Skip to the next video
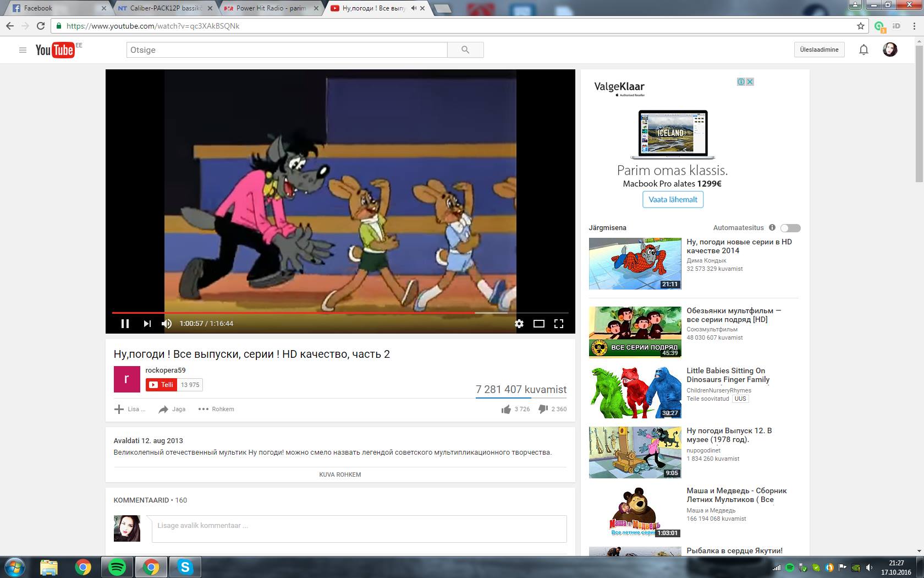Image resolution: width=924 pixels, height=578 pixels. 147,324
